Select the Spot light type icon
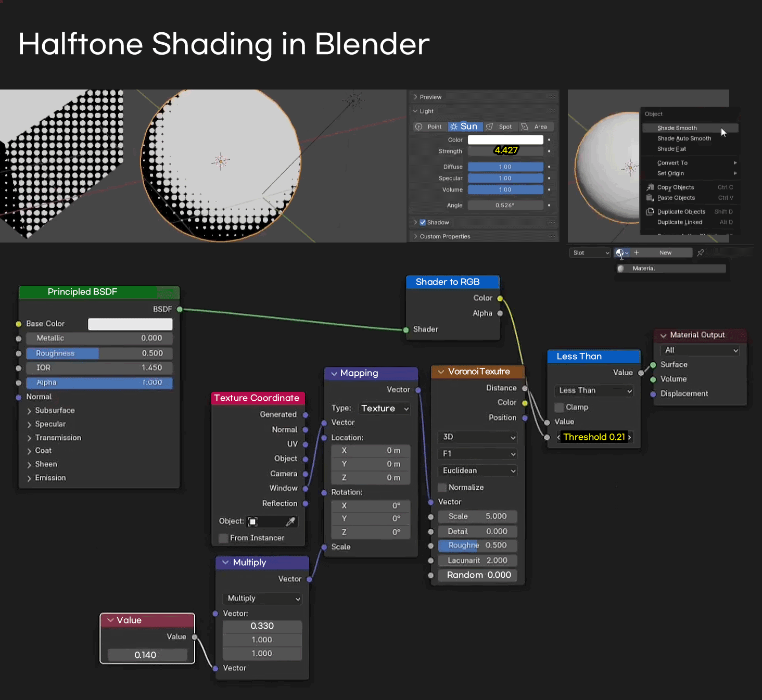The height and width of the screenshot is (700, 762). [490, 127]
